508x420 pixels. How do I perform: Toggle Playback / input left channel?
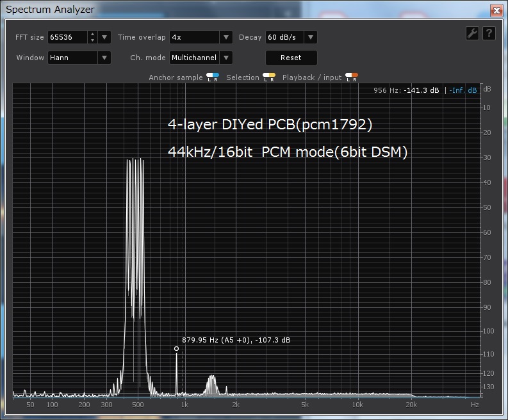348,77
